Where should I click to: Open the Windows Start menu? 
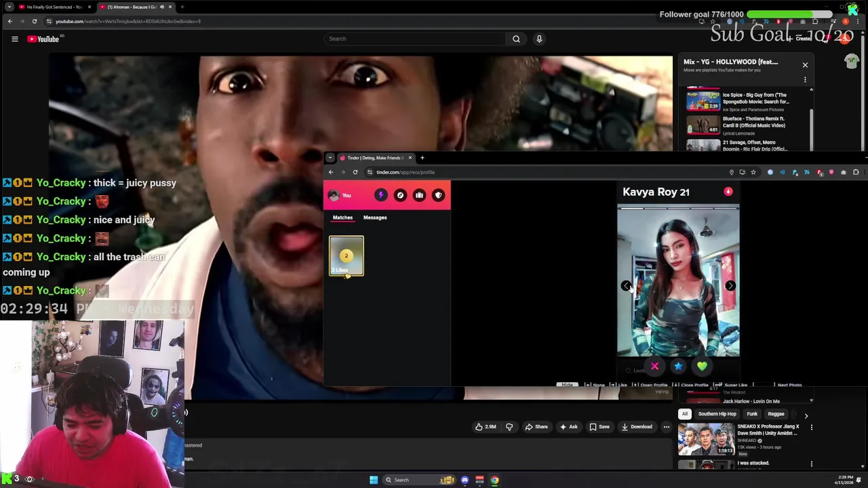point(373,480)
